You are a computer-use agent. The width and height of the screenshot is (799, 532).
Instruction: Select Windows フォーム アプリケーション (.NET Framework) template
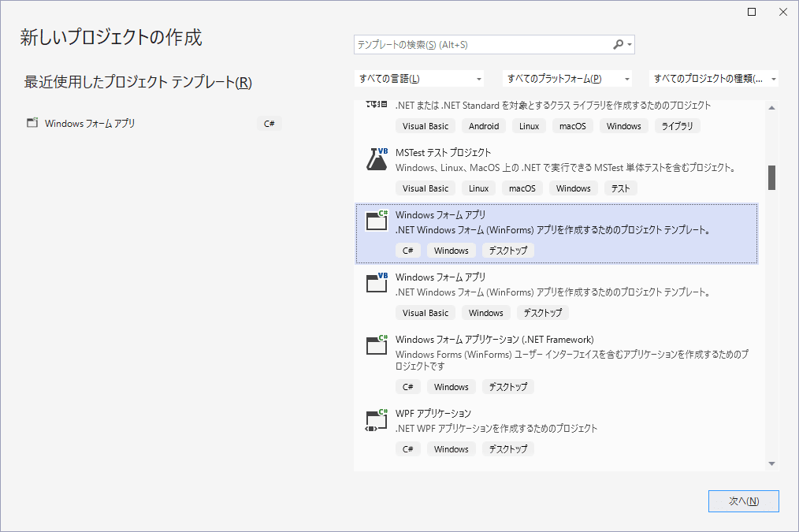pos(556,364)
